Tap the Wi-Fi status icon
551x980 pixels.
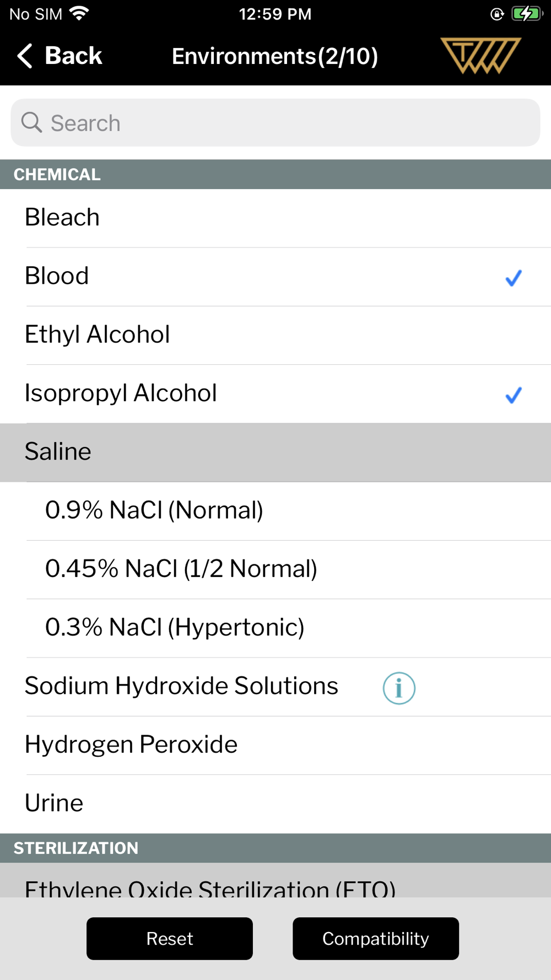pyautogui.click(x=80, y=14)
